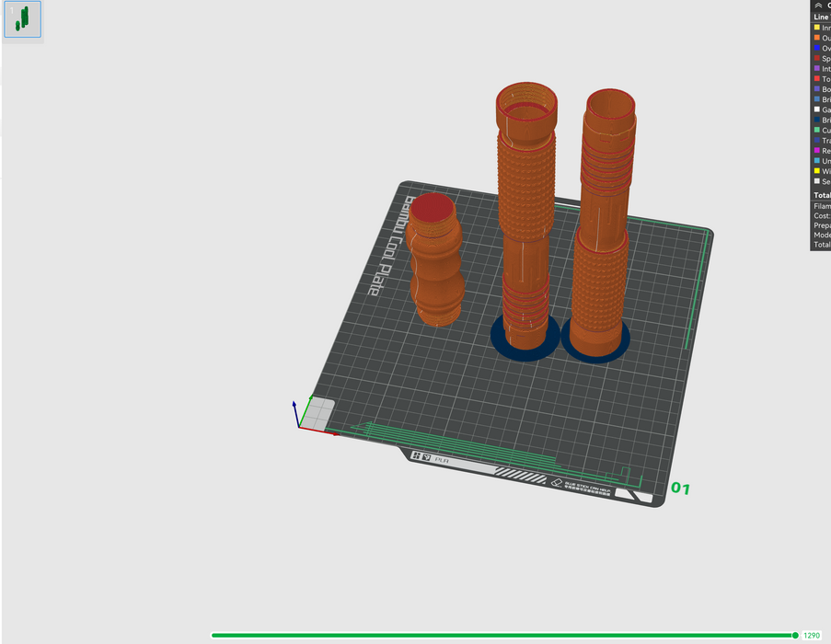The height and width of the screenshot is (644, 831).
Task: Show Retract magenta legend swatch
Action: pyautogui.click(x=816, y=150)
